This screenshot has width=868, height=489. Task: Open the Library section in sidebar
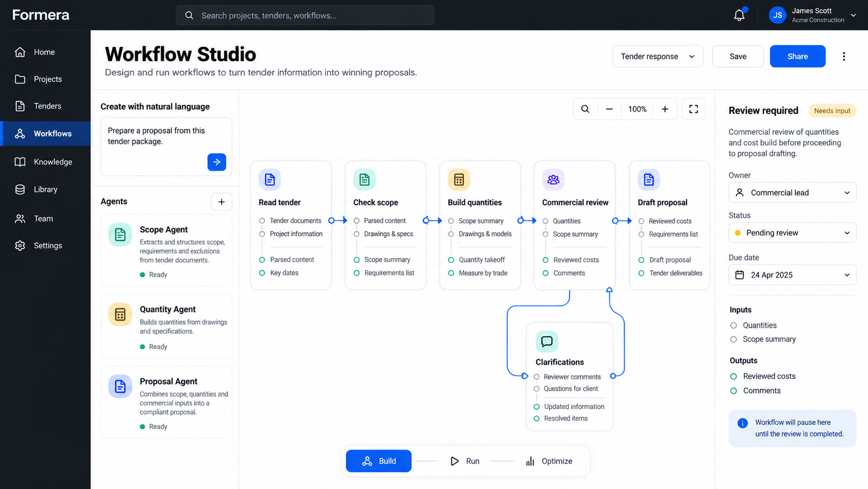pyautogui.click(x=45, y=190)
